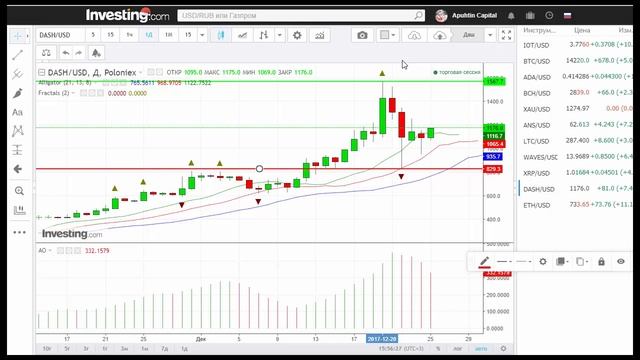The width and height of the screenshot is (640, 360).
Task: Select the 1M monthly timeframe
Action: pyautogui.click(x=168, y=35)
